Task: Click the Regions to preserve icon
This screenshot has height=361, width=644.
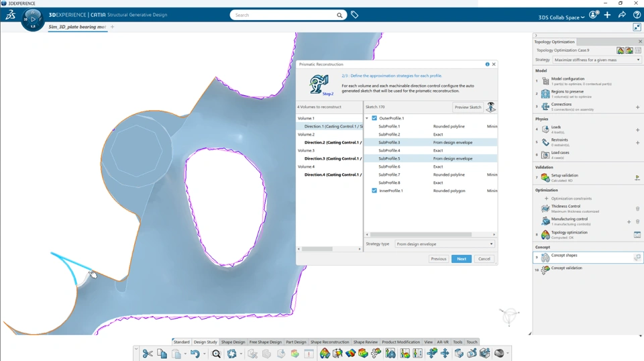Action: [x=545, y=94]
